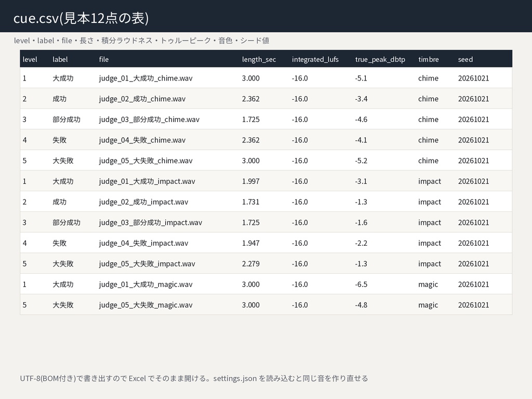Select file judge_01_大成功_magic.wav
The image size is (532, 399).
click(x=145, y=285)
